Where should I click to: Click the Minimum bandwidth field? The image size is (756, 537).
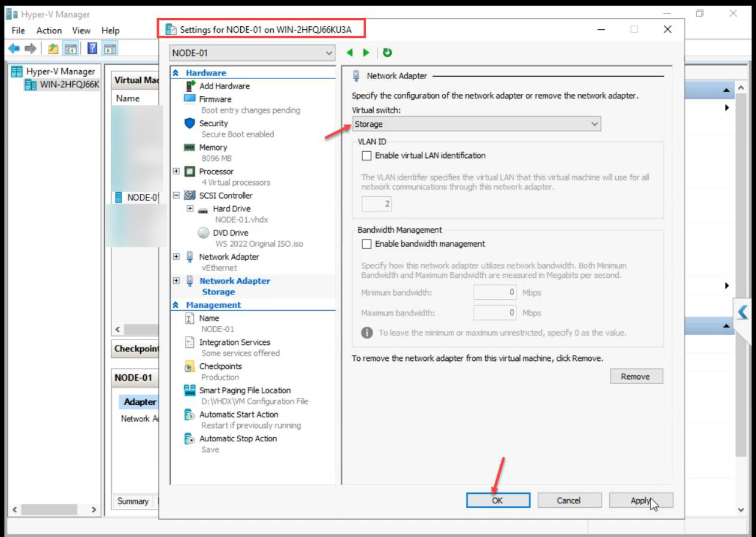pos(495,292)
